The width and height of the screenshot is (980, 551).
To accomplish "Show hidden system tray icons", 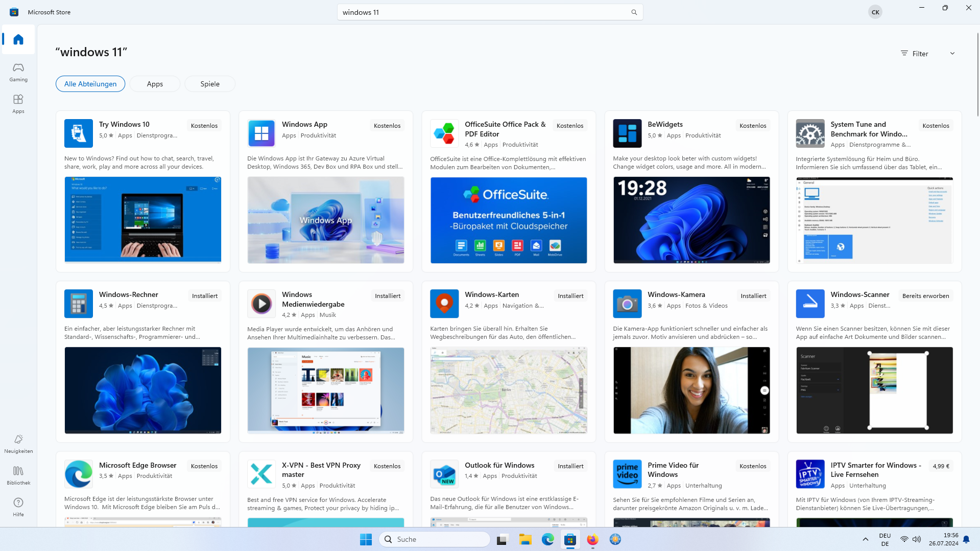I will click(x=865, y=539).
